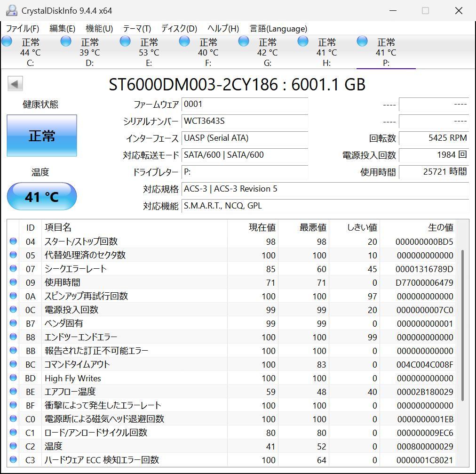Click the 41°C temperature gauge

pos(41,197)
